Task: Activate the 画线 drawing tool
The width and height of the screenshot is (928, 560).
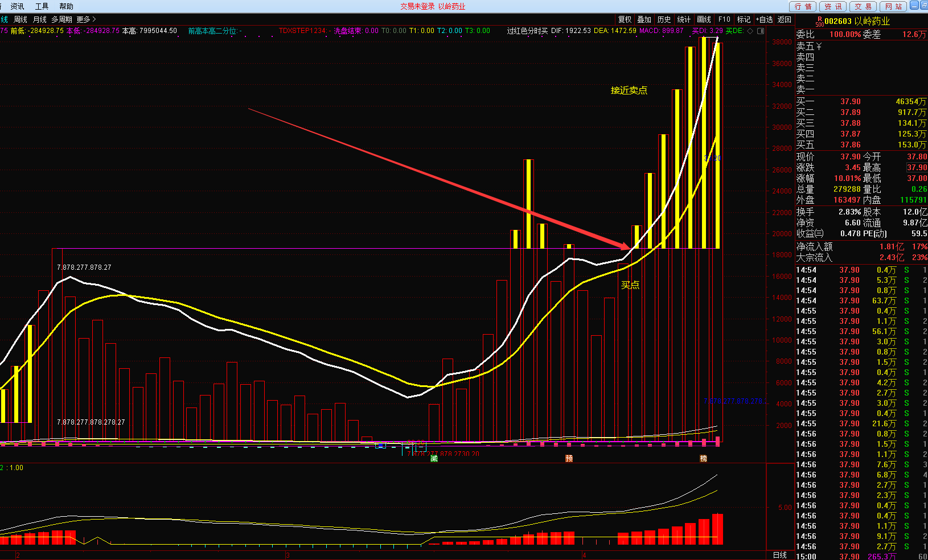Action: [x=704, y=19]
